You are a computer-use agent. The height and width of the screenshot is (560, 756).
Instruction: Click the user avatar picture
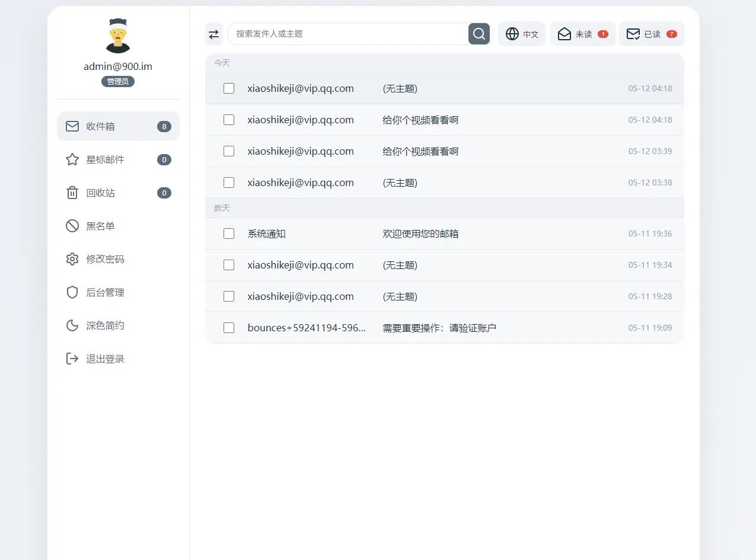coord(118,36)
